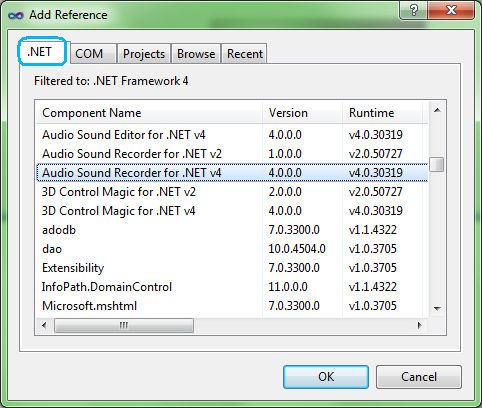Click the horizontal scrollbar thumb

point(124,325)
